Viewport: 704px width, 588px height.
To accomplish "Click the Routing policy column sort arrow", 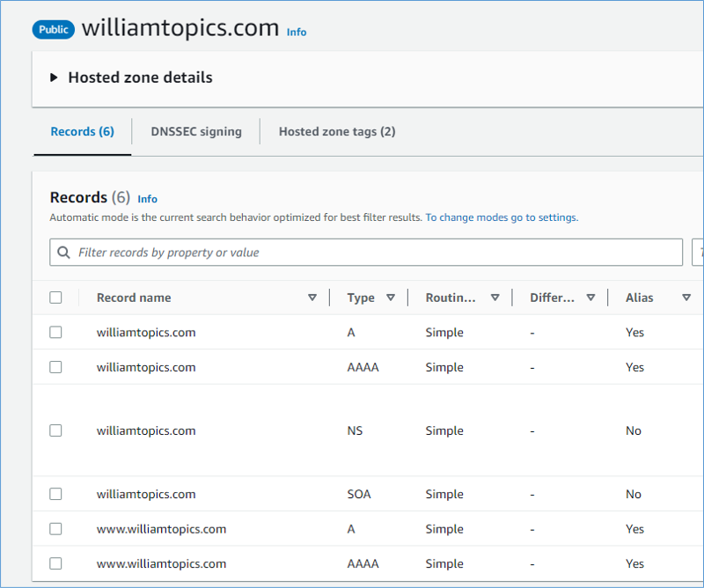I will point(495,298).
